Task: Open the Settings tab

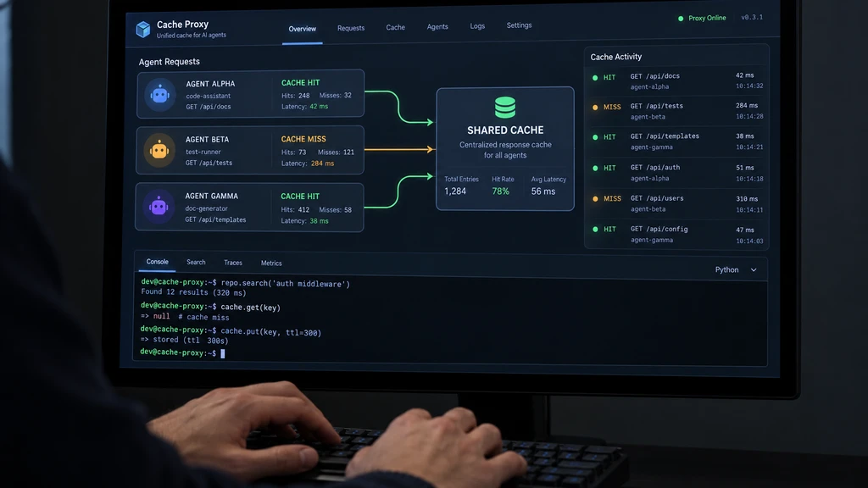Action: [519, 25]
